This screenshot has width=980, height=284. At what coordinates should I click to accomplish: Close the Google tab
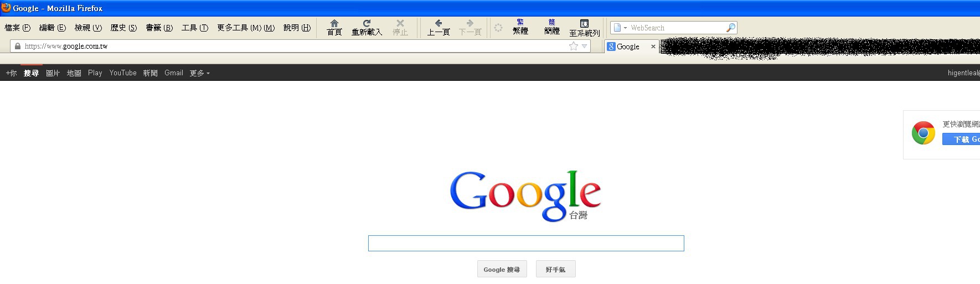coord(653,47)
